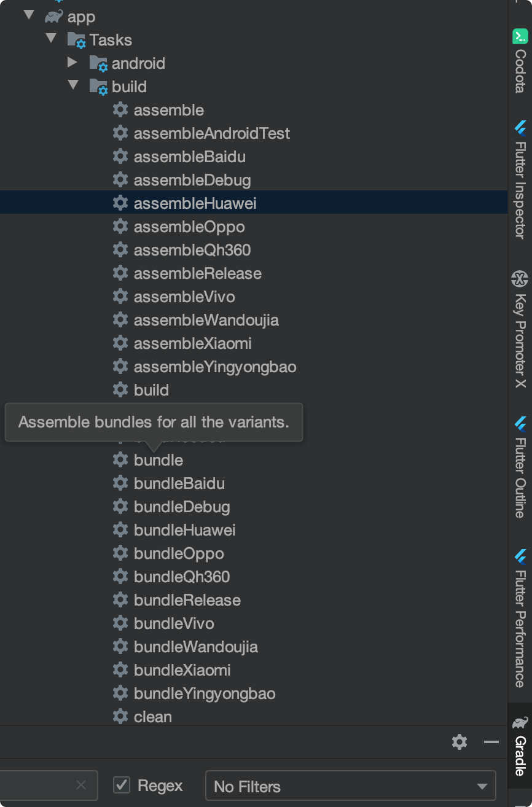The image size is (532, 807).
Task: Click the assembleDebug task gear icon
Action: click(120, 179)
